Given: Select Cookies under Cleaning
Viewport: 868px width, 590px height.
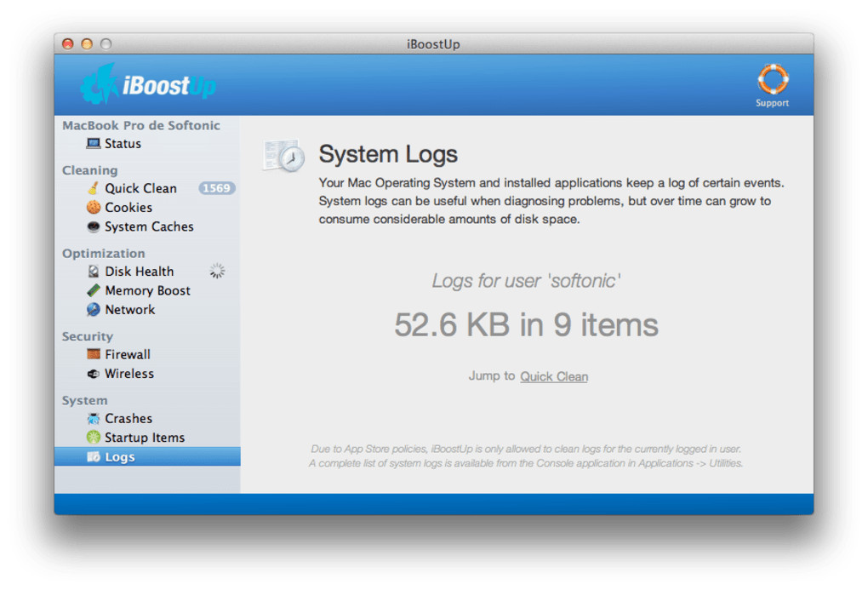Looking at the screenshot, I should (147, 207).
